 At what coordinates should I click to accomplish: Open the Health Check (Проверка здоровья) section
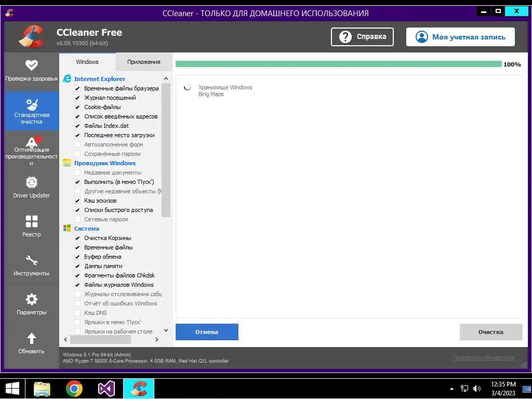pyautogui.click(x=31, y=71)
